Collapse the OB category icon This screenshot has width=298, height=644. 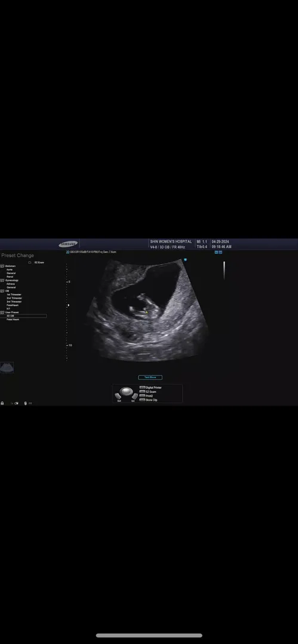pos(2,291)
